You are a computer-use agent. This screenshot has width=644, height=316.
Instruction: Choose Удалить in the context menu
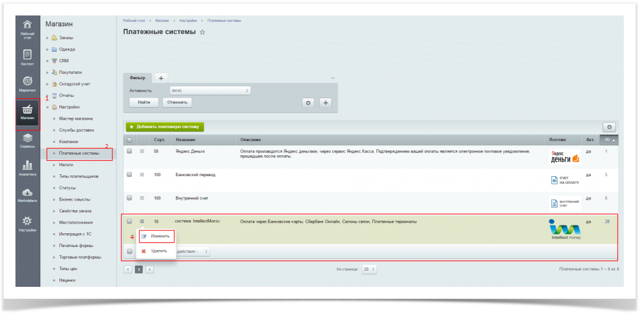pos(159,251)
